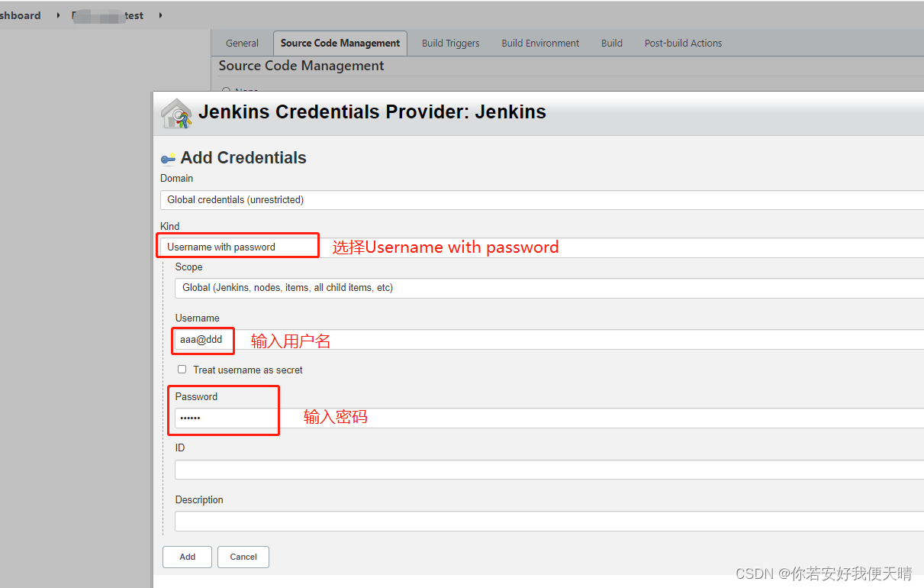Viewport: 924px width, 588px height.
Task: Open the Dashboard breadcrumb link
Action: pyautogui.click(x=21, y=15)
